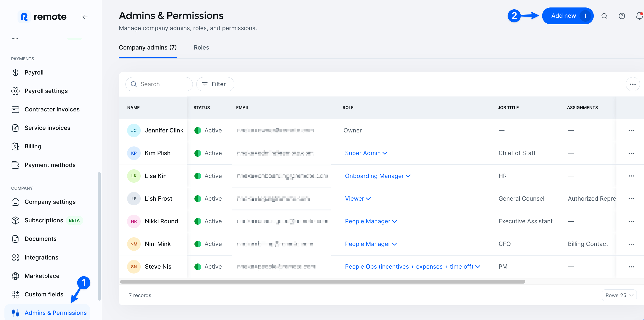The height and width of the screenshot is (320, 644).
Task: Open the notifications bell
Action: [639, 16]
